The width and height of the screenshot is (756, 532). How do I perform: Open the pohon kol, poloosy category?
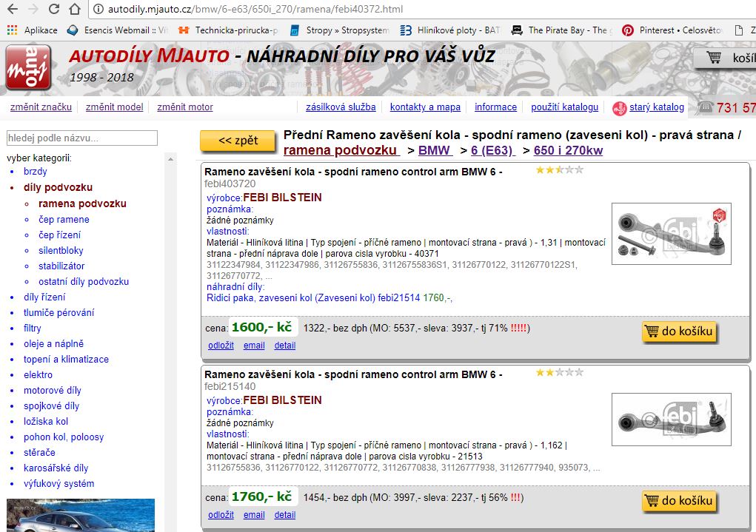64,437
